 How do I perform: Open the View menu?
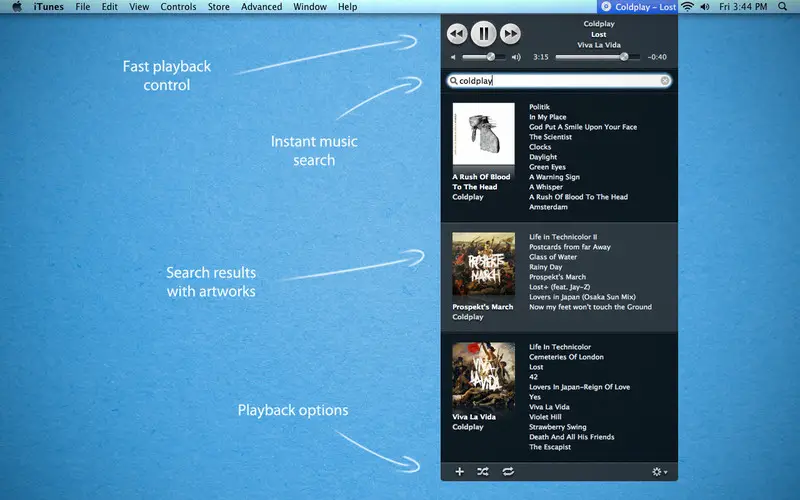click(x=139, y=7)
